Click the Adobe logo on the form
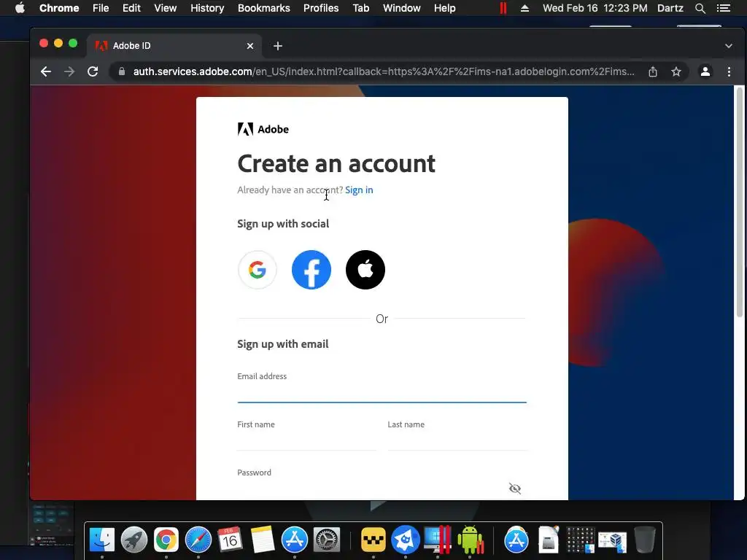 pyautogui.click(x=263, y=129)
